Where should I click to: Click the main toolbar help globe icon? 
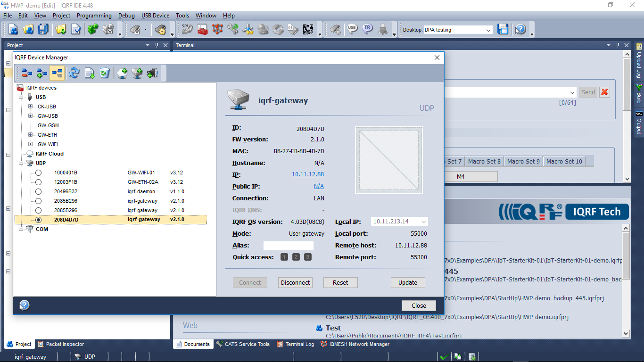520,29
